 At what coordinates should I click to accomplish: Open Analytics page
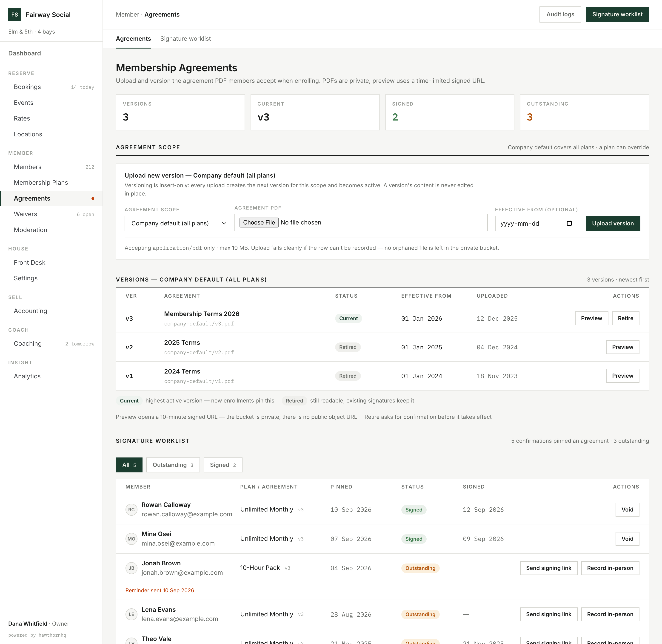(x=51, y=376)
